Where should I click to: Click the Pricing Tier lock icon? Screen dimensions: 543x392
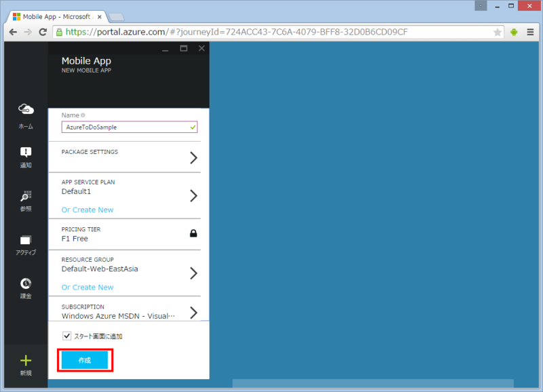pyautogui.click(x=193, y=233)
